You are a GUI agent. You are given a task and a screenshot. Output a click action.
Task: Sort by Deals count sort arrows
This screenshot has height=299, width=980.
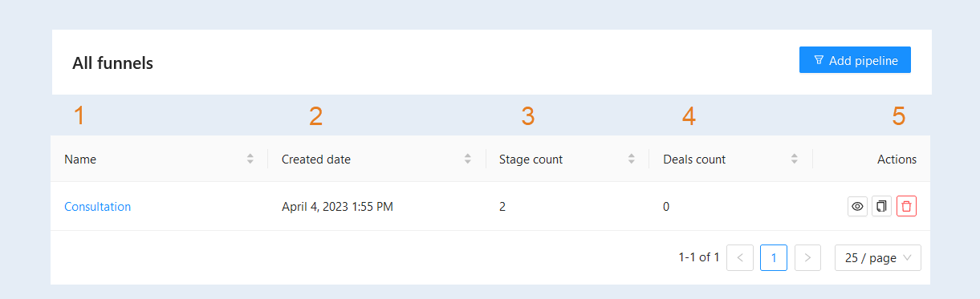tap(795, 160)
